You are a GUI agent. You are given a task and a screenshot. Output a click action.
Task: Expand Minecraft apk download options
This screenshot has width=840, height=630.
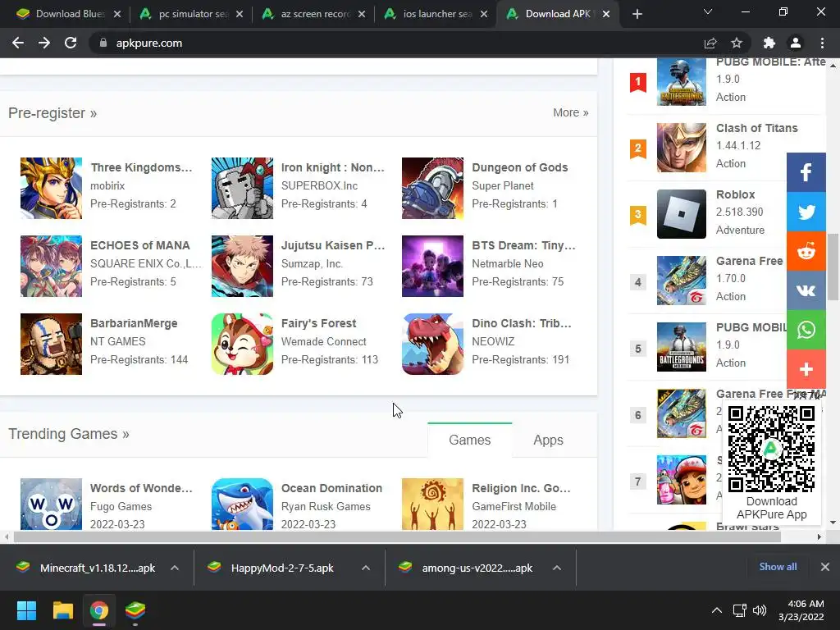pos(175,568)
